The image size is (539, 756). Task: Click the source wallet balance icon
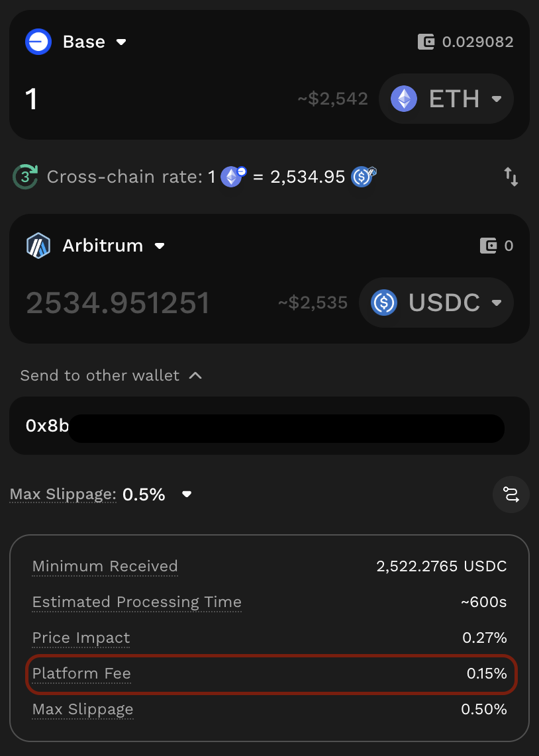[x=426, y=42]
